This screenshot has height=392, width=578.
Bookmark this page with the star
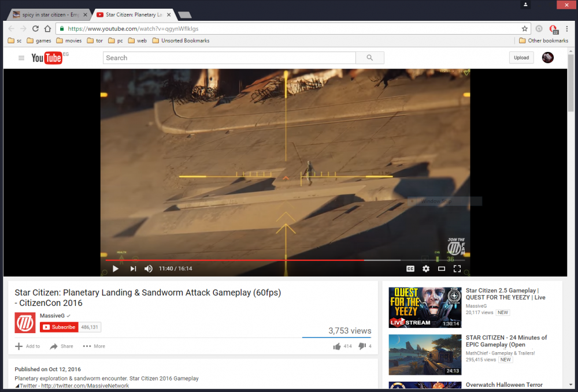[x=525, y=29]
